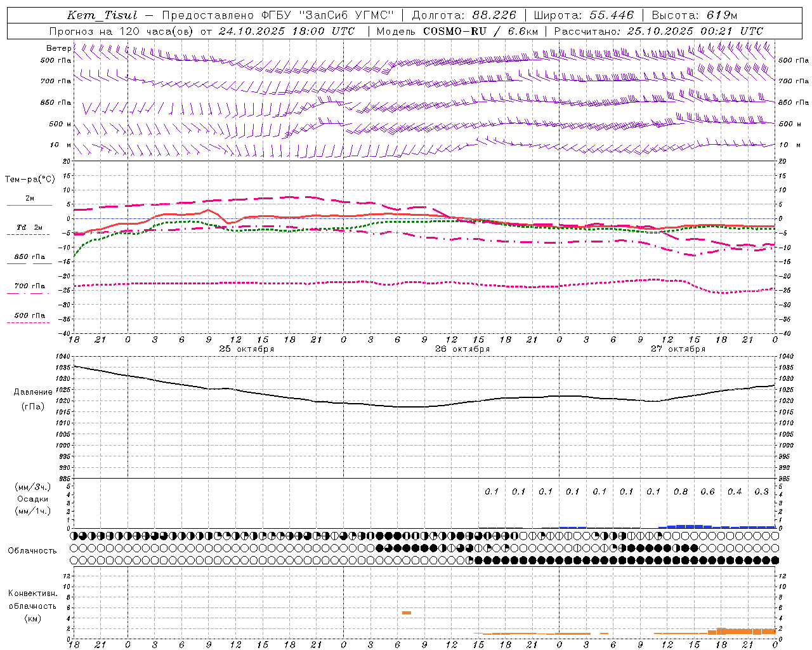
Task: Click the 0.3 precipitation value
Action: point(762,491)
